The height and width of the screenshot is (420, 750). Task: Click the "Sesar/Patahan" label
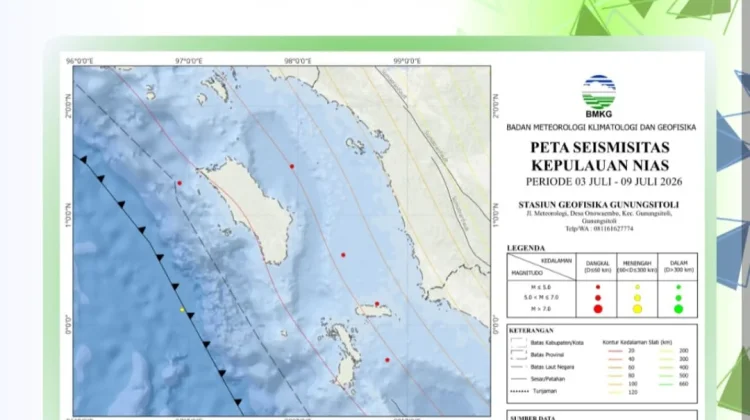548,379
